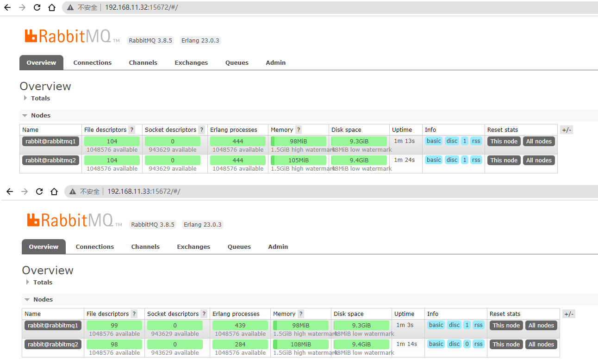Click the '0' info tag for rabbitmq2 in the bottom table
Screen dimensions: 598x364
467,344
